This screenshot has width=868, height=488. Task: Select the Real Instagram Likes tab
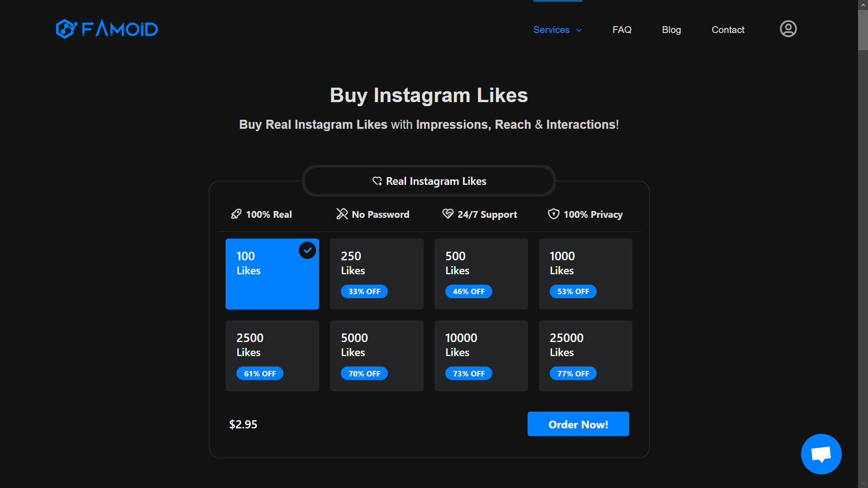point(429,181)
